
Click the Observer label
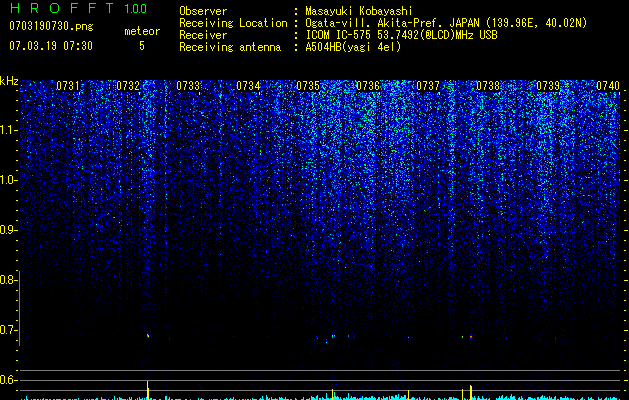click(x=203, y=11)
